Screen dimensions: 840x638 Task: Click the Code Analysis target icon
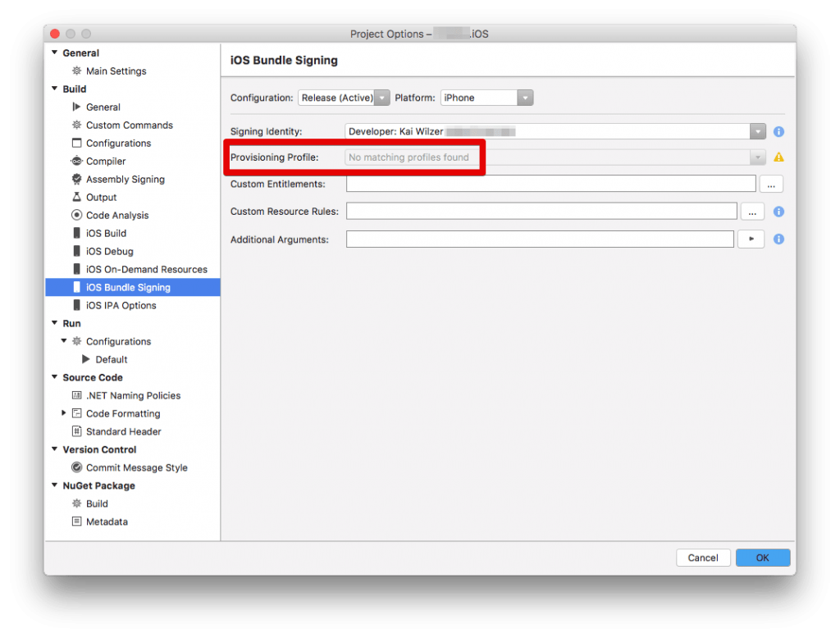pos(76,215)
